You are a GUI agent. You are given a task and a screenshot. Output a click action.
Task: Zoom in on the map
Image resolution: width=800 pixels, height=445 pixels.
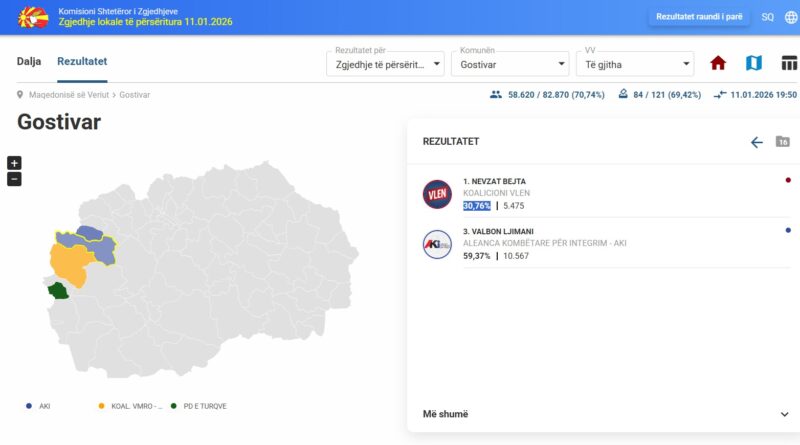[14, 163]
